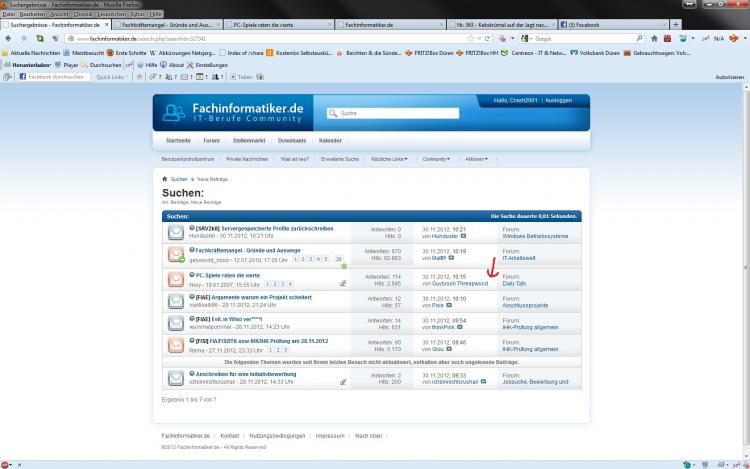This screenshot has width=750, height=469.
Task: Open the Daily Talk forum link
Action: click(514, 284)
